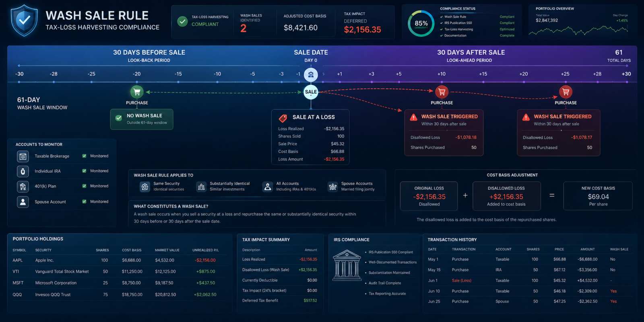Open the Sale (Loss) transaction link

pos(461,281)
